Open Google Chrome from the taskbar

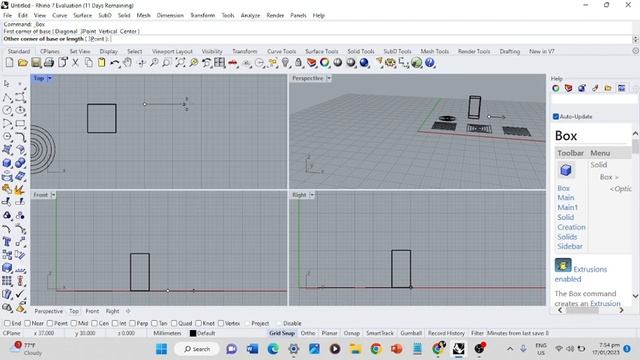point(376,349)
